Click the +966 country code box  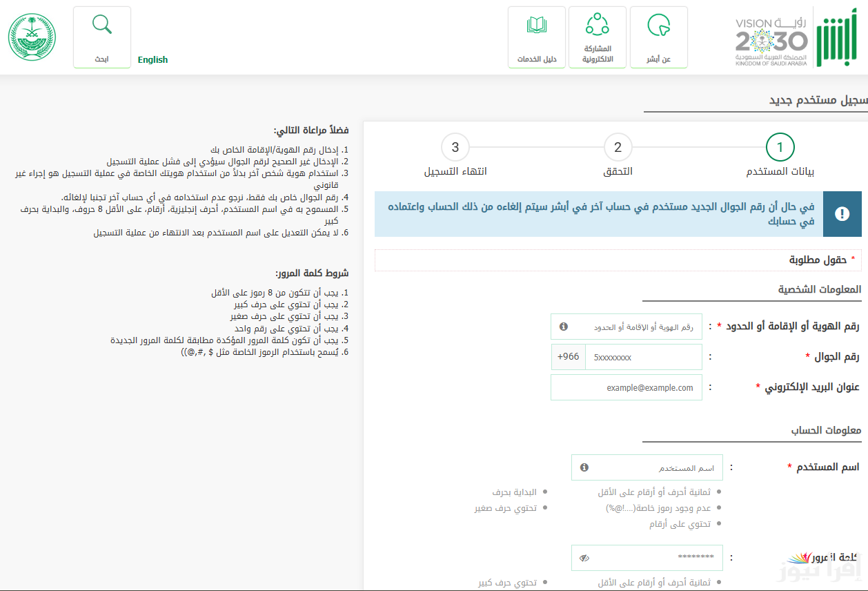569,358
